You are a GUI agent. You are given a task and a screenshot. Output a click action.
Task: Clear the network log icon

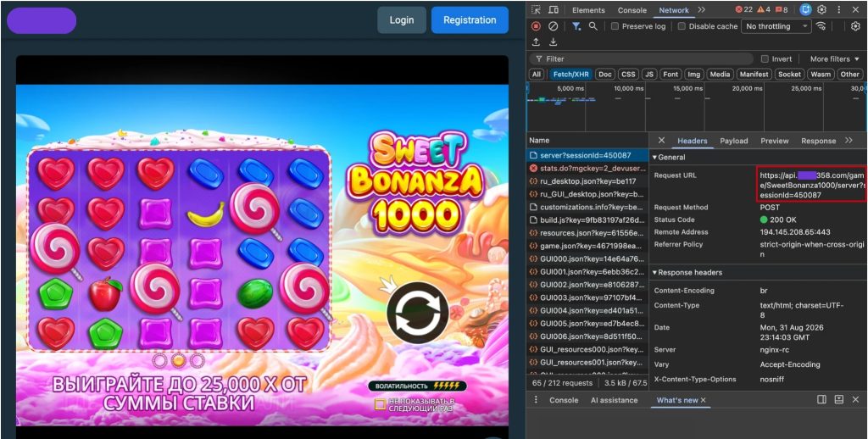553,26
